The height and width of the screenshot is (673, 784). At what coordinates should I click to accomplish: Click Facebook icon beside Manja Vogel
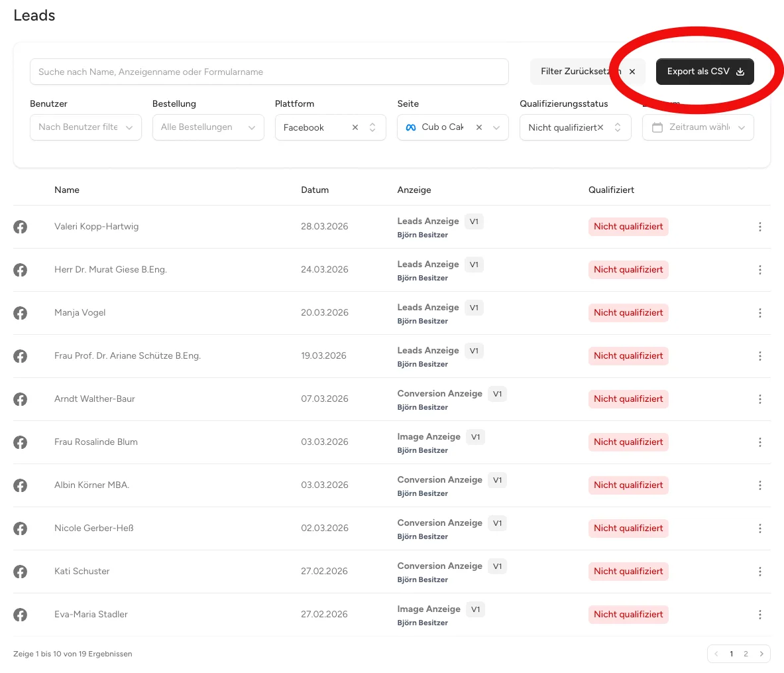tap(20, 313)
